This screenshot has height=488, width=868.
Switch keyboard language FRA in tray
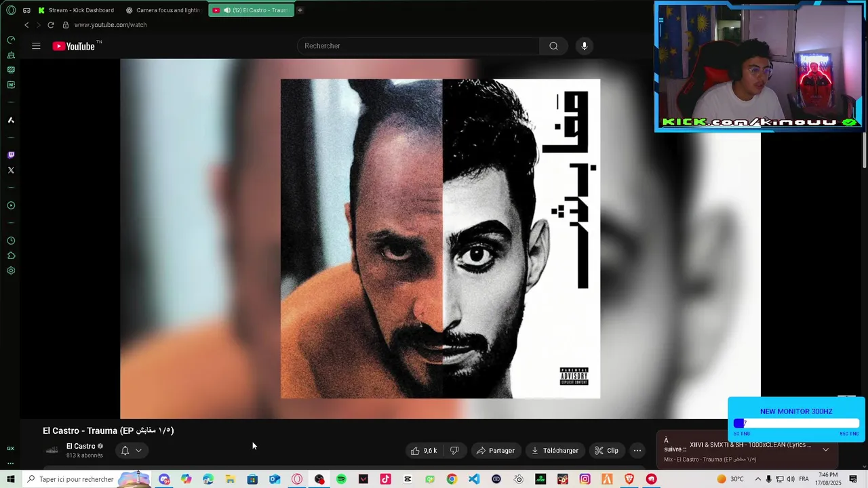(x=804, y=479)
